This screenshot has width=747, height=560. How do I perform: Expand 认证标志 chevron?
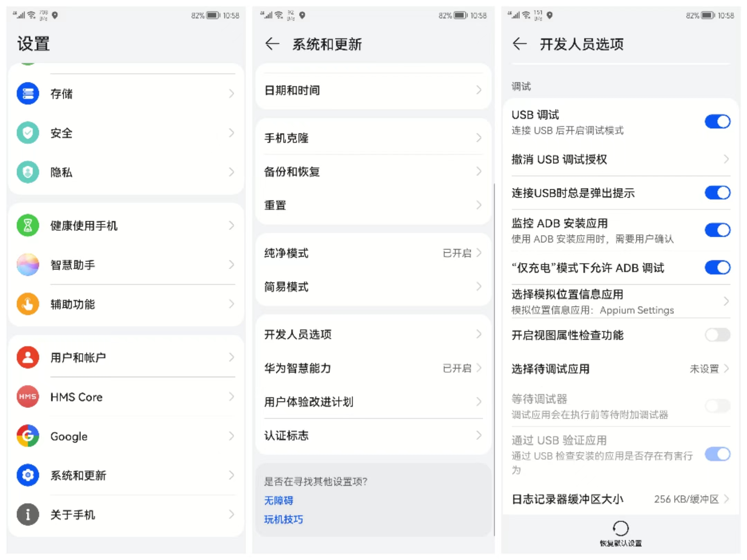point(479,435)
